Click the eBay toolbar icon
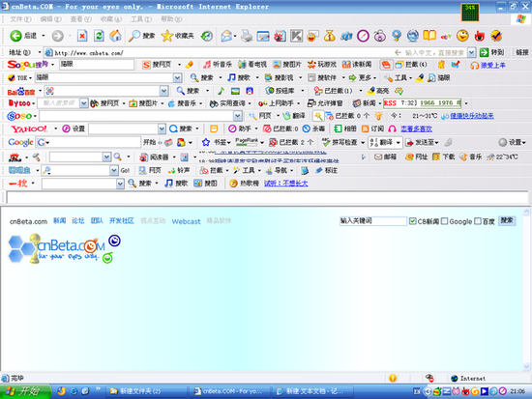 click(446, 36)
